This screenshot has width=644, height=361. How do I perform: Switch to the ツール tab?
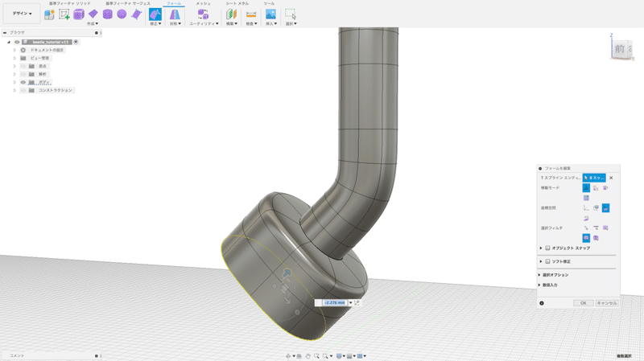click(x=269, y=3)
